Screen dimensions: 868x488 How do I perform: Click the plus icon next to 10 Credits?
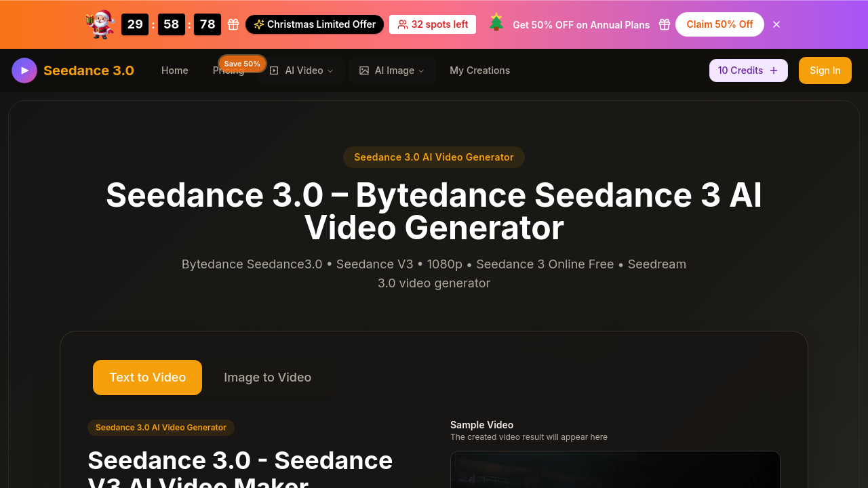point(774,70)
